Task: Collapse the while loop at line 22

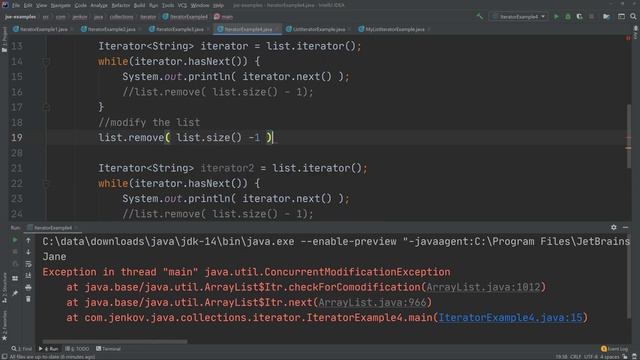Action: [x=46, y=184]
